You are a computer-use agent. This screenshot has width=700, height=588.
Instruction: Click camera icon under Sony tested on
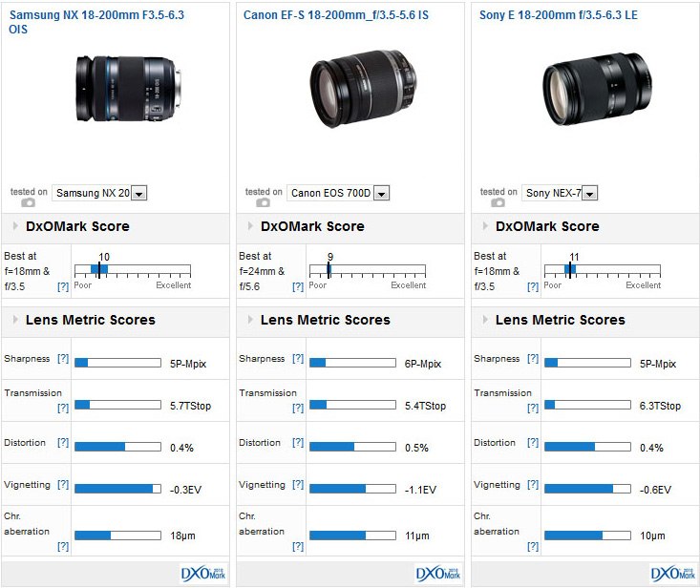498,203
